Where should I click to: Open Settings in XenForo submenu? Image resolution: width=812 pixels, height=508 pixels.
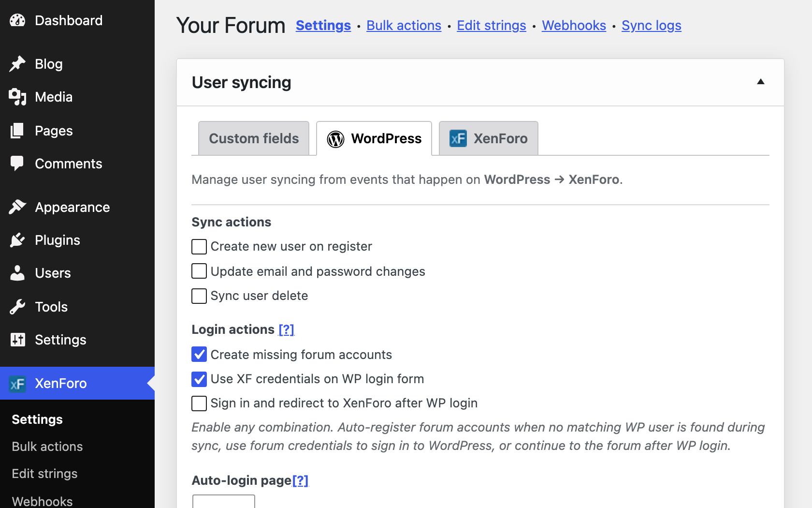tap(37, 419)
